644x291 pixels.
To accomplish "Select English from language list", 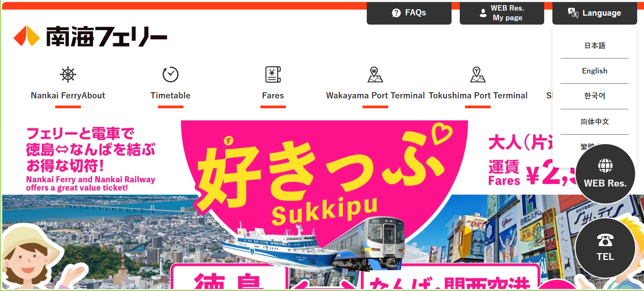I will click(x=595, y=71).
